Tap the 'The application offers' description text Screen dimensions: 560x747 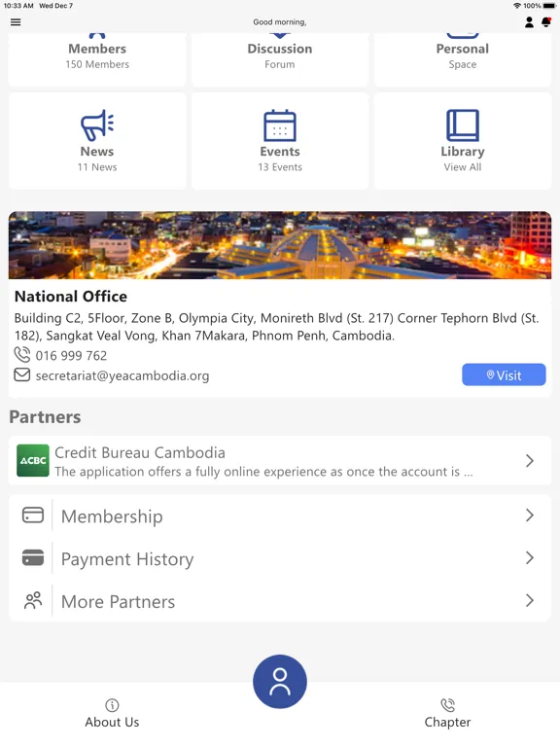[x=263, y=472]
